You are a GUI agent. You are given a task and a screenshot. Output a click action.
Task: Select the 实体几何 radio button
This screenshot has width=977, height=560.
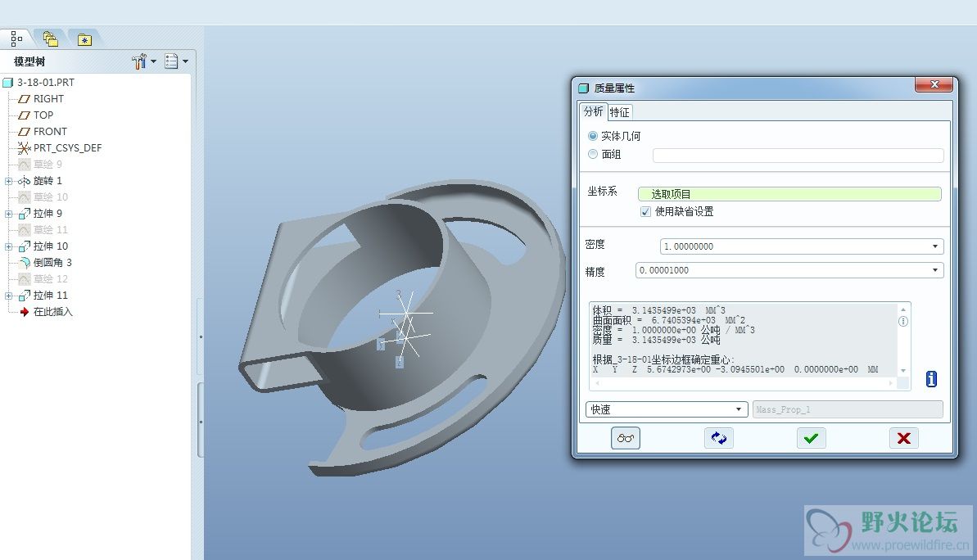pos(593,136)
